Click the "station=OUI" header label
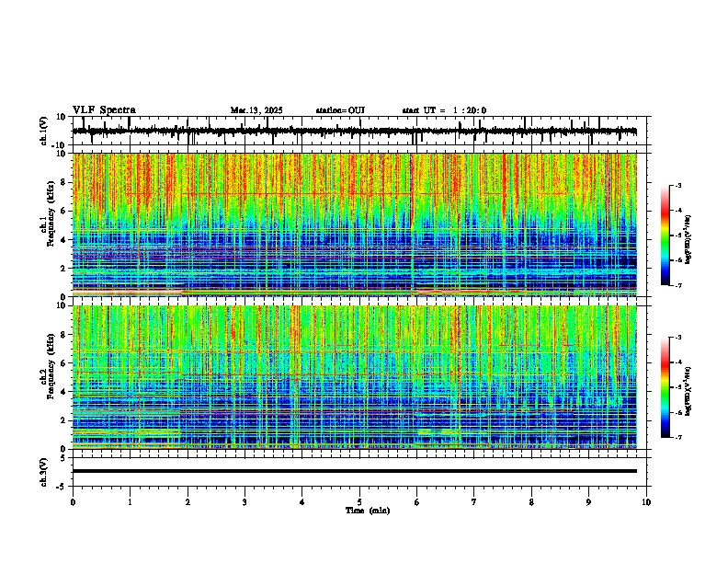 coord(340,110)
